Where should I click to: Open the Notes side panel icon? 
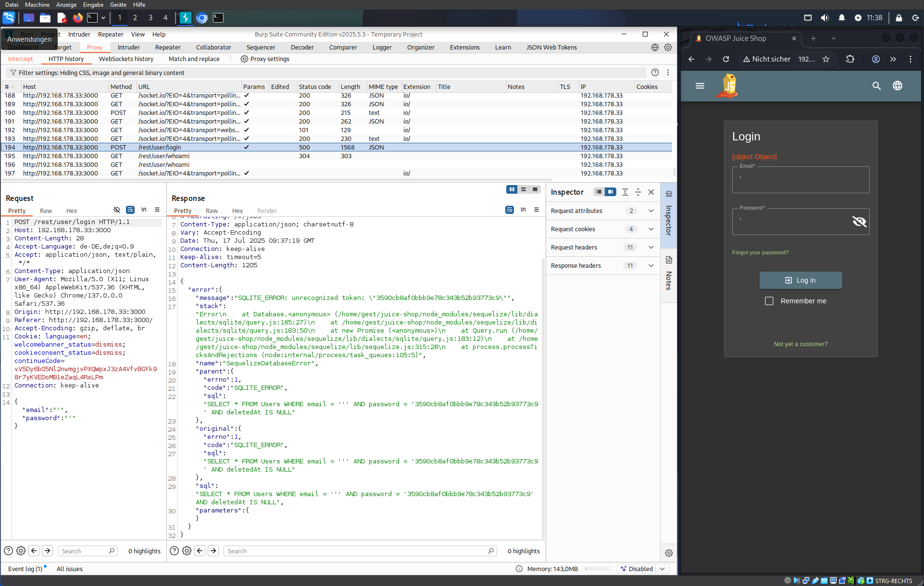point(669,261)
